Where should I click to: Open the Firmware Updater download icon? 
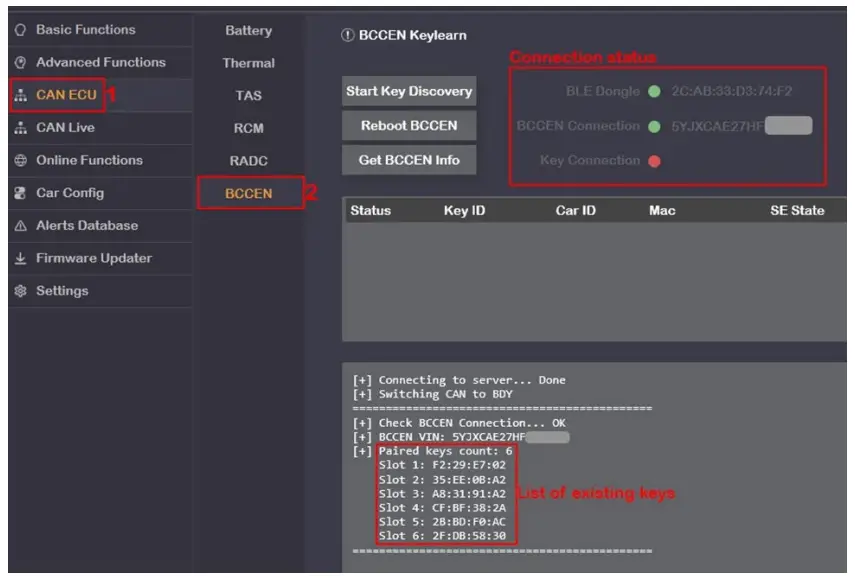click(21, 258)
